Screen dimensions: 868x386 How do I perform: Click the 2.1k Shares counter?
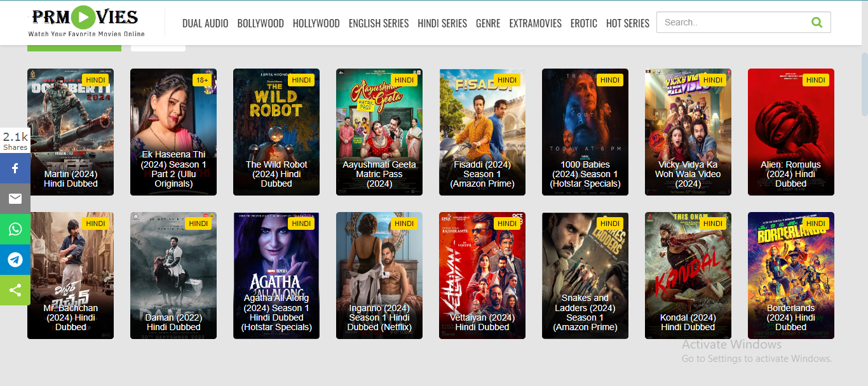point(15,141)
